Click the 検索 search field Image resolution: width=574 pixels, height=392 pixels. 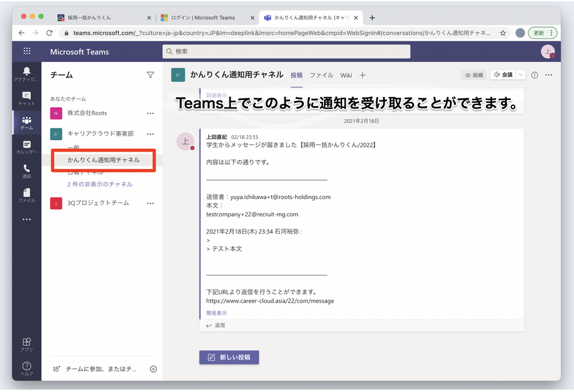(x=286, y=52)
